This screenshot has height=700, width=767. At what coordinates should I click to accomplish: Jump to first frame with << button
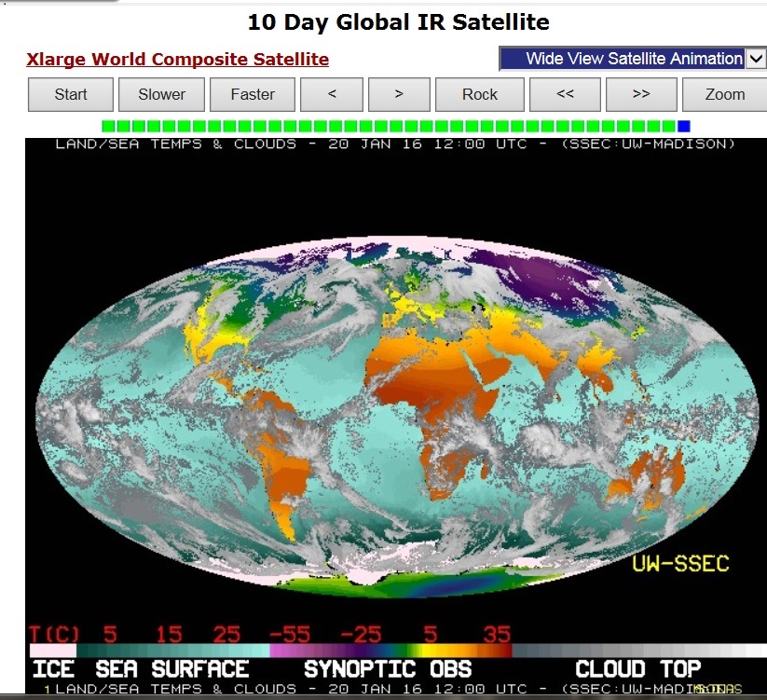click(565, 94)
